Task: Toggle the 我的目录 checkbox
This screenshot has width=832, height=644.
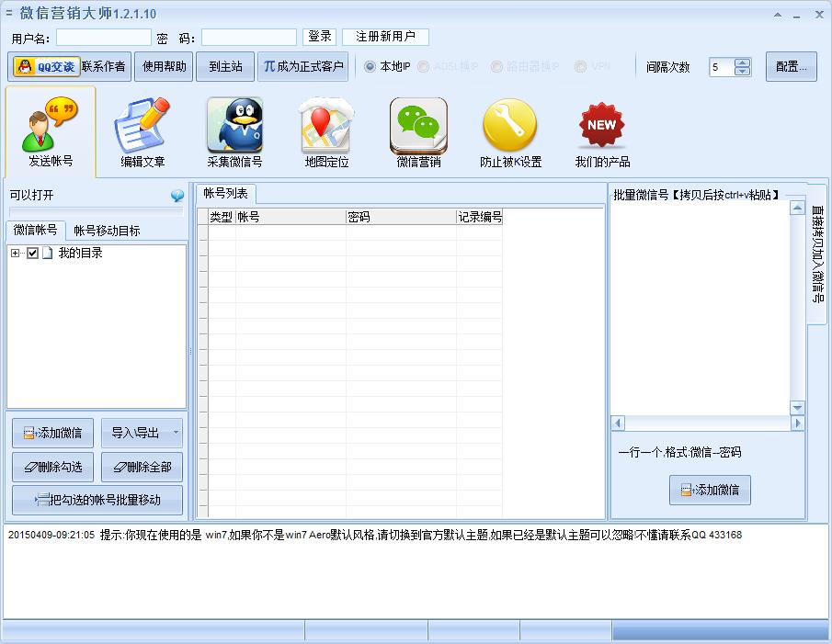Action: pyautogui.click(x=33, y=254)
